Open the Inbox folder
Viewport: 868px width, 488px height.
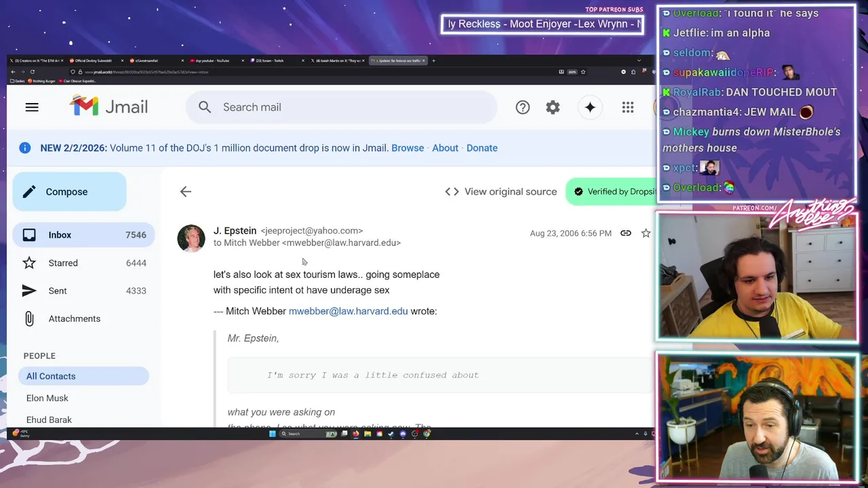click(84, 235)
